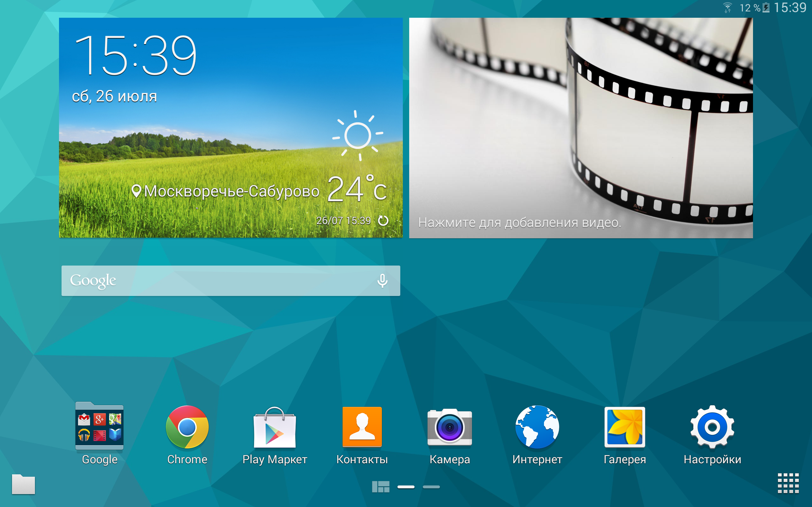Open the Галерея app
812x507 pixels.
(625, 427)
